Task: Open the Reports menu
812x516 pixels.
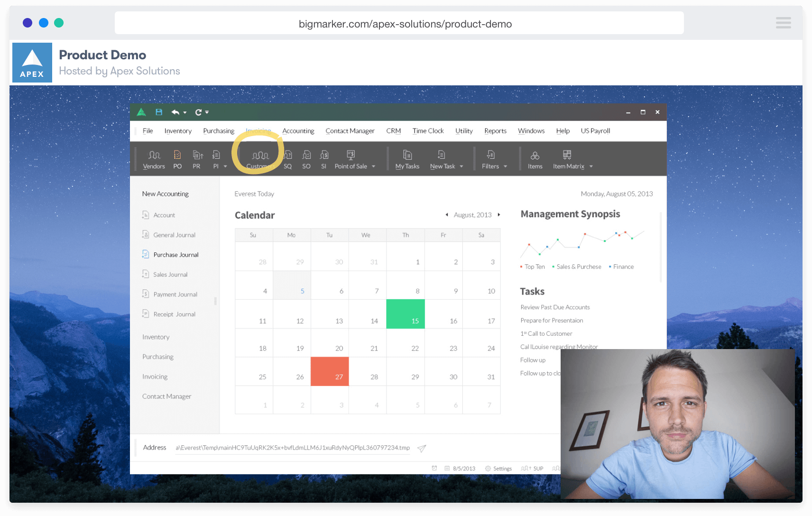Action: 495,131
